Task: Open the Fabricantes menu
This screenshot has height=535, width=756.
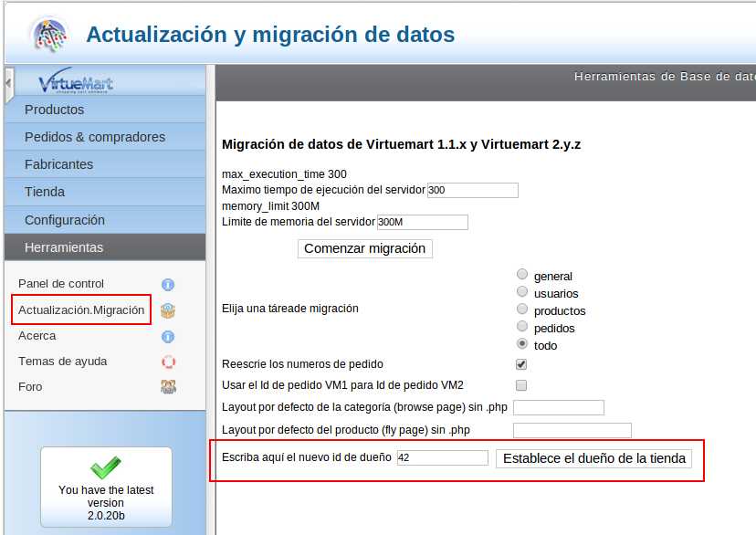Action: tap(105, 164)
